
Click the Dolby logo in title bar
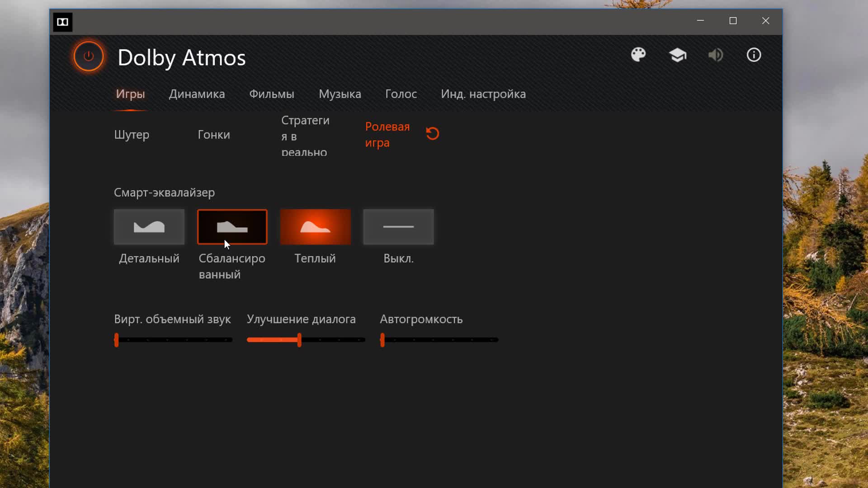(x=63, y=22)
